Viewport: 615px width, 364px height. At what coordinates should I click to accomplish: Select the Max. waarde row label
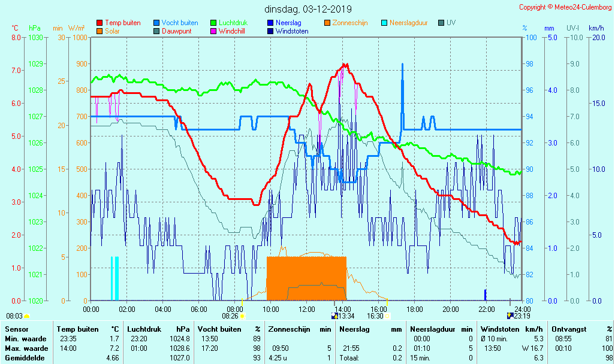[26, 348]
